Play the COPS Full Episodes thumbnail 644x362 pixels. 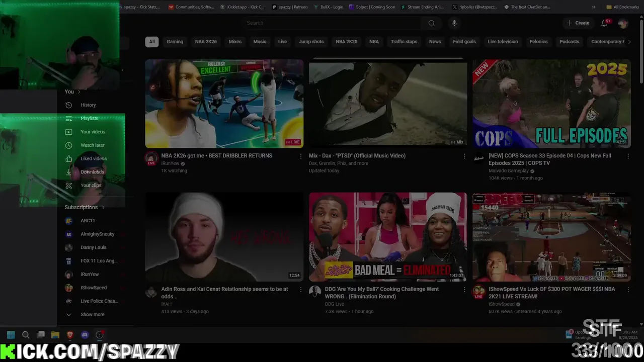[x=551, y=104]
